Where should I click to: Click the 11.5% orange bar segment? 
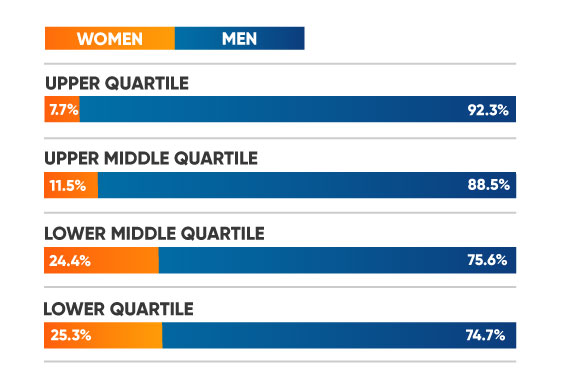(x=71, y=185)
